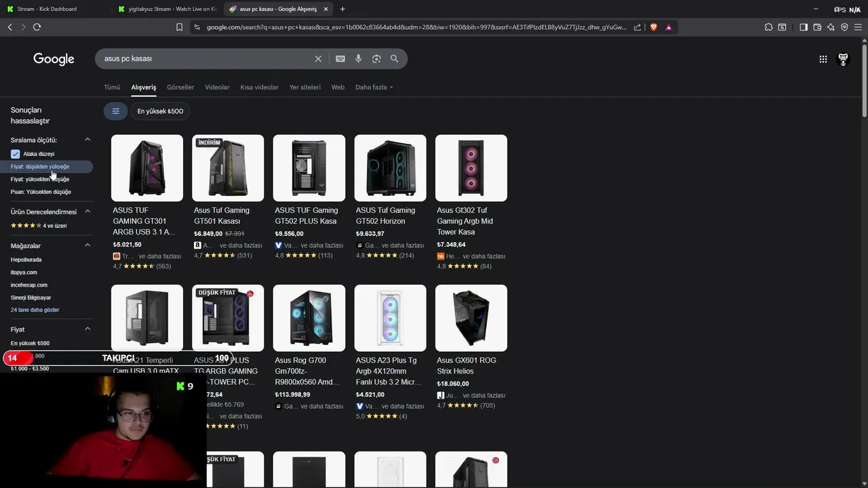This screenshot has height=488, width=868.
Task: Filter stores by Hepsiburada
Action: click(26, 260)
